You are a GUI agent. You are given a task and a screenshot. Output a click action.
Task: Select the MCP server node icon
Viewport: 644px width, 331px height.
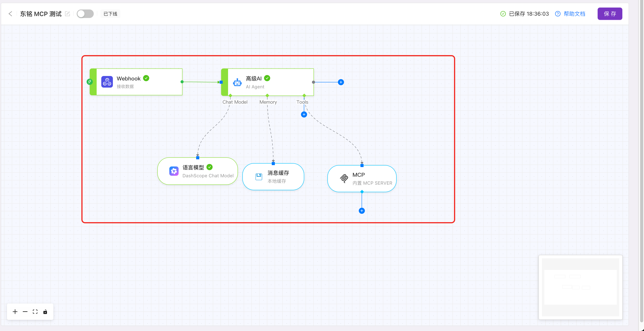(x=344, y=178)
